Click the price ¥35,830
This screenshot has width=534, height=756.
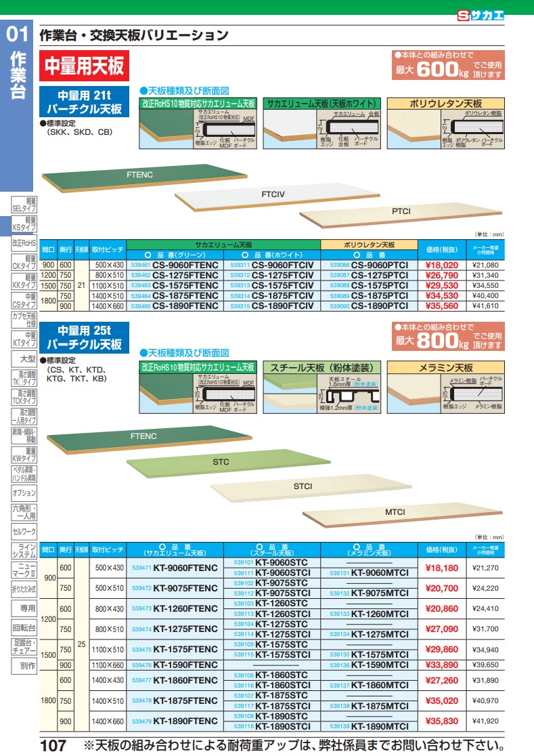441,721
